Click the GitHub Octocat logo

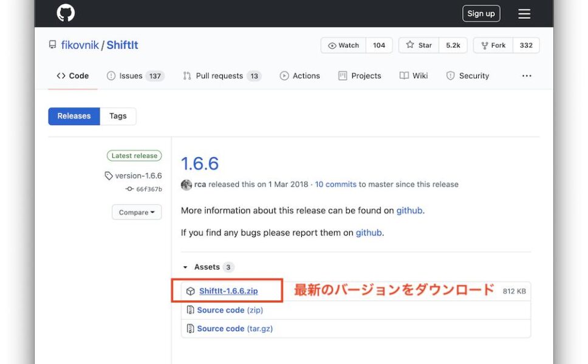point(65,12)
